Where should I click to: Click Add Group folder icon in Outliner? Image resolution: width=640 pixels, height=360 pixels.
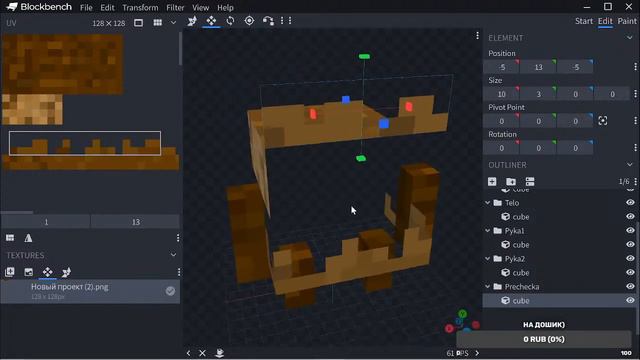pyautogui.click(x=511, y=182)
